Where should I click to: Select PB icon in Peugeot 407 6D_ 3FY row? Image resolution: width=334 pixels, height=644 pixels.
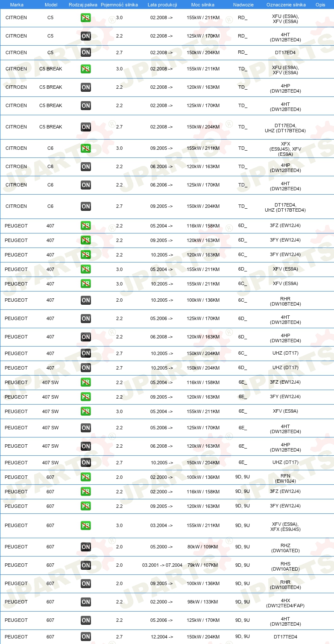tap(86, 240)
